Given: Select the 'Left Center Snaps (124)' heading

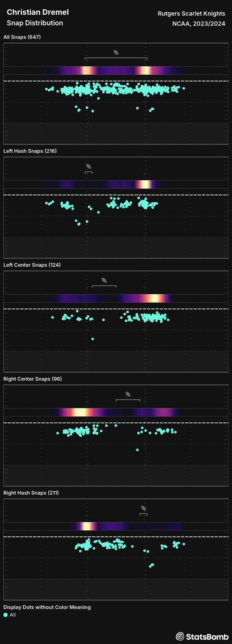Looking at the screenshot, I should click(32, 265).
